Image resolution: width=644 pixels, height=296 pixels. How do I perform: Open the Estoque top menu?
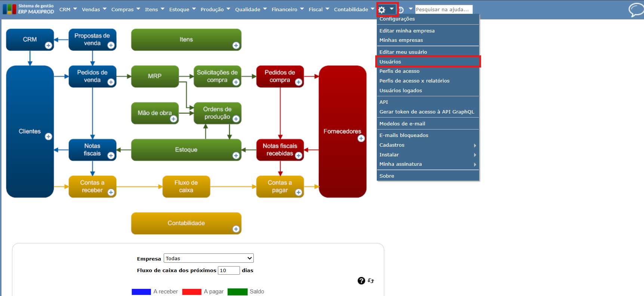coord(182,9)
